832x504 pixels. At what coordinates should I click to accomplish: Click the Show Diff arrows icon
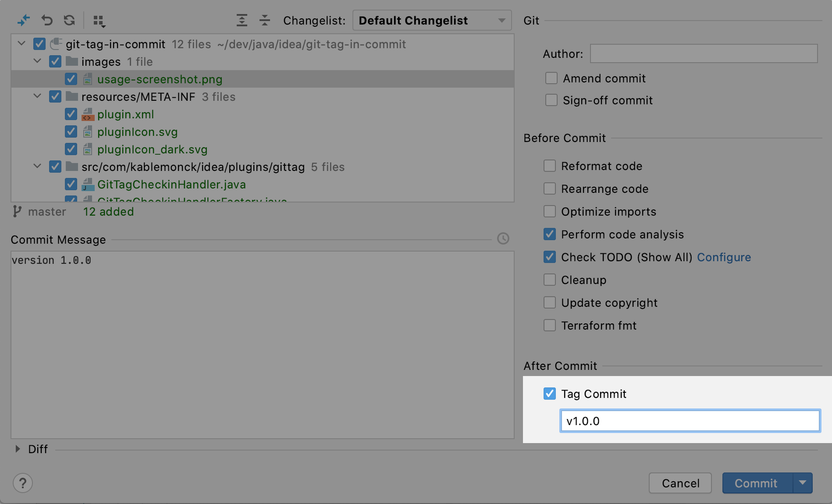pyautogui.click(x=24, y=20)
